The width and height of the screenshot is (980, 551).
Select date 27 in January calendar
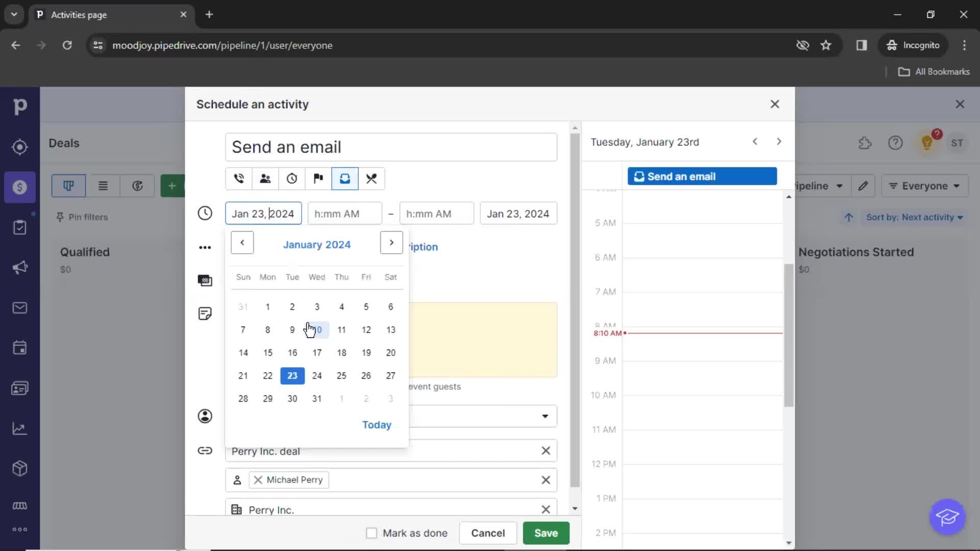390,375
